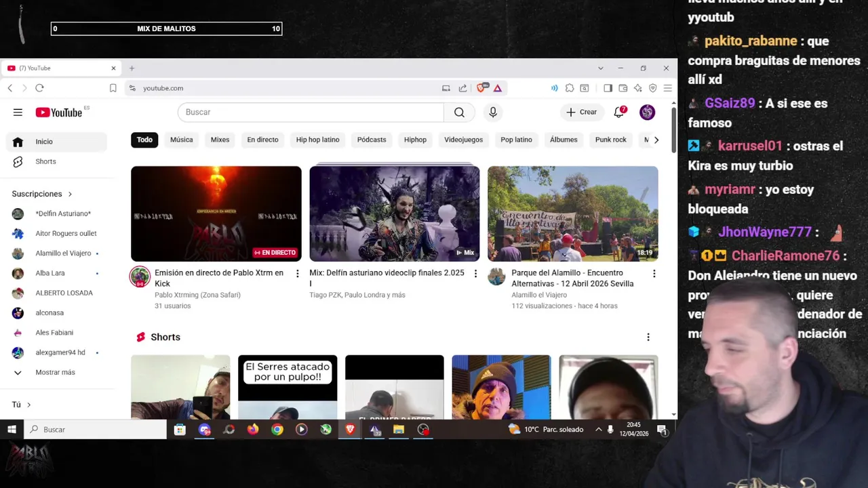
Task: Open the Delfín asturiano Mix thumbnail
Action: (x=395, y=213)
